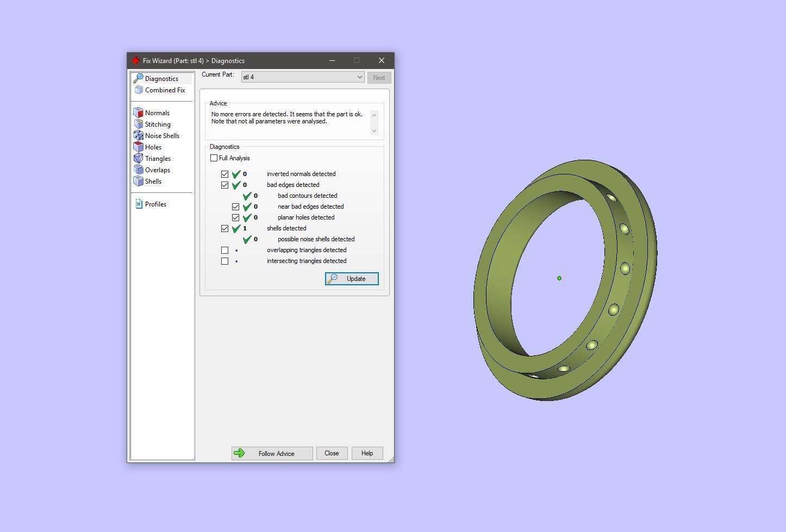
Task: Click the Normals cube icon
Action: tap(138, 113)
